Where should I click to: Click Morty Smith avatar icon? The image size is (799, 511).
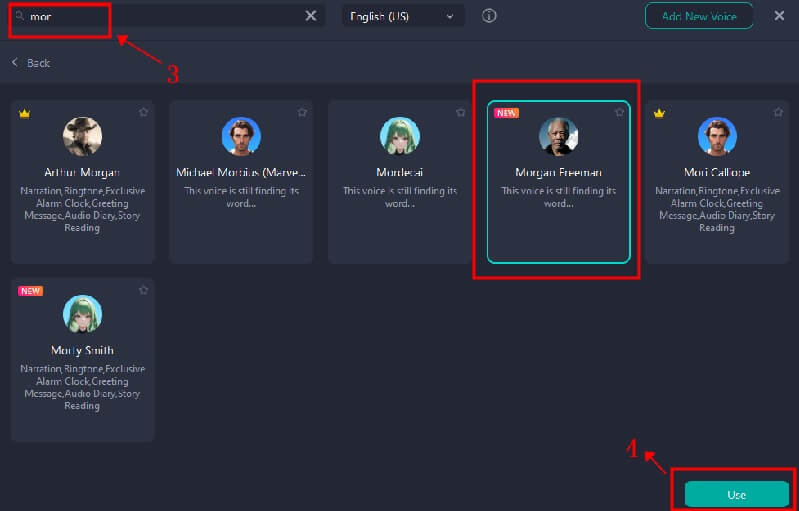point(83,314)
